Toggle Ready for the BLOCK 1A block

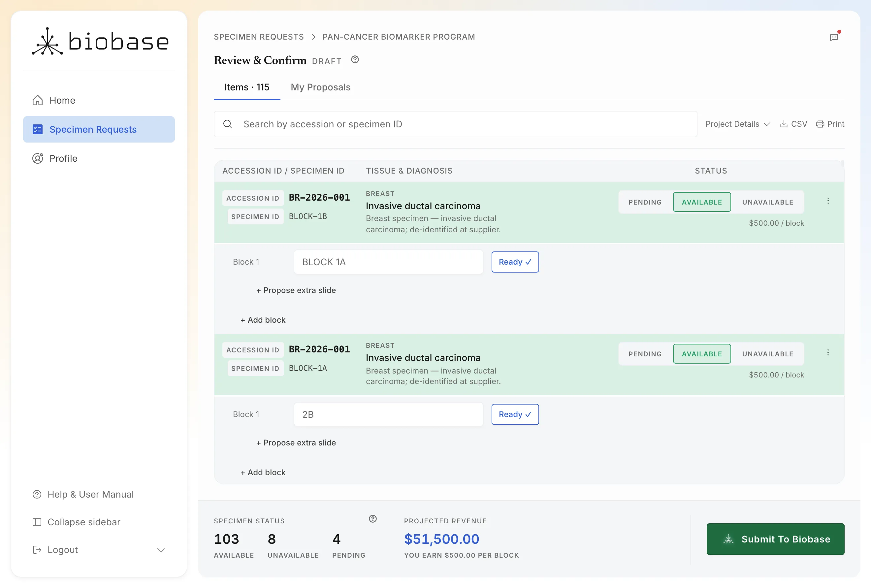(515, 262)
